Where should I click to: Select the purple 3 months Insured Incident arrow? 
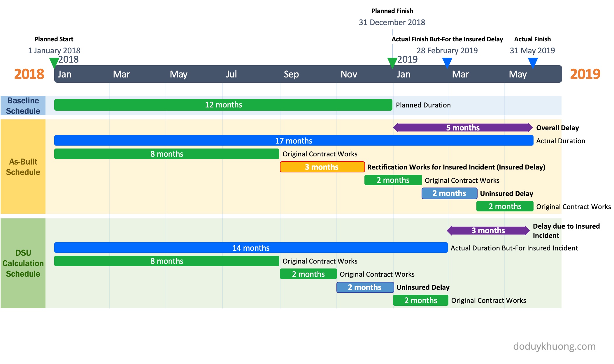tap(488, 230)
